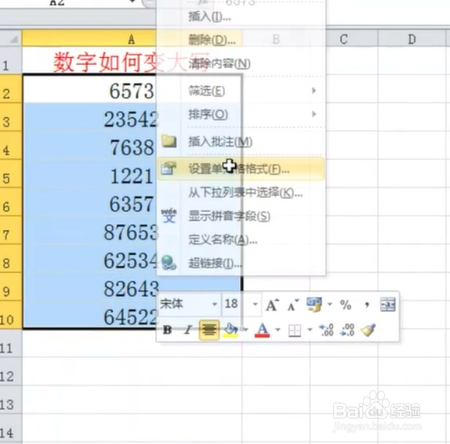The width and height of the screenshot is (450, 444).
Task: Choose 插入(I)... from context menu
Action: pos(240,16)
